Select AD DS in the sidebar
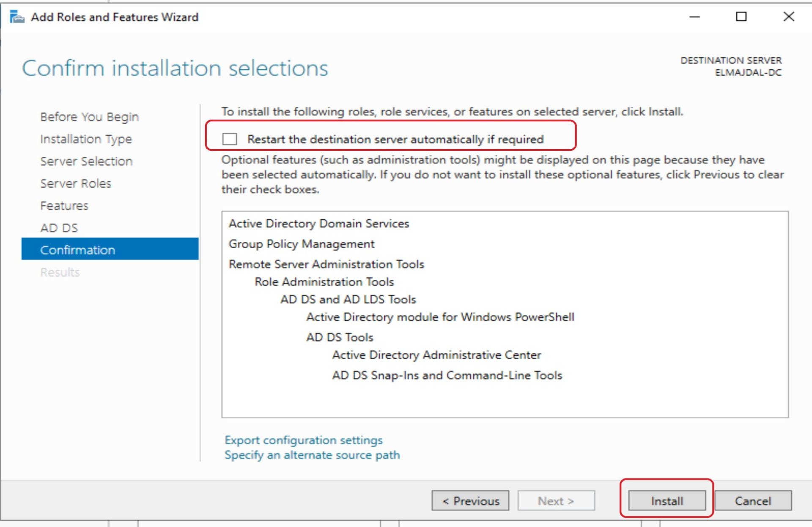The width and height of the screenshot is (812, 527). click(59, 228)
